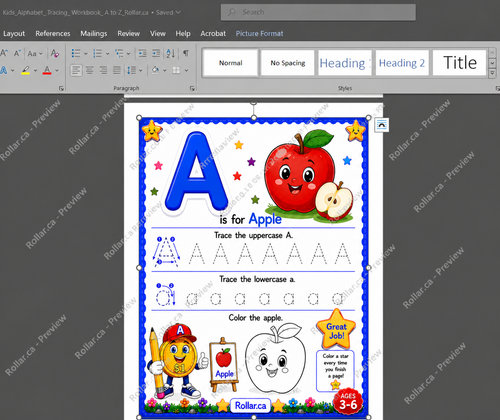Open numbering library dropdown arrow
Image resolution: width=500 pixels, height=420 pixels.
click(x=107, y=53)
